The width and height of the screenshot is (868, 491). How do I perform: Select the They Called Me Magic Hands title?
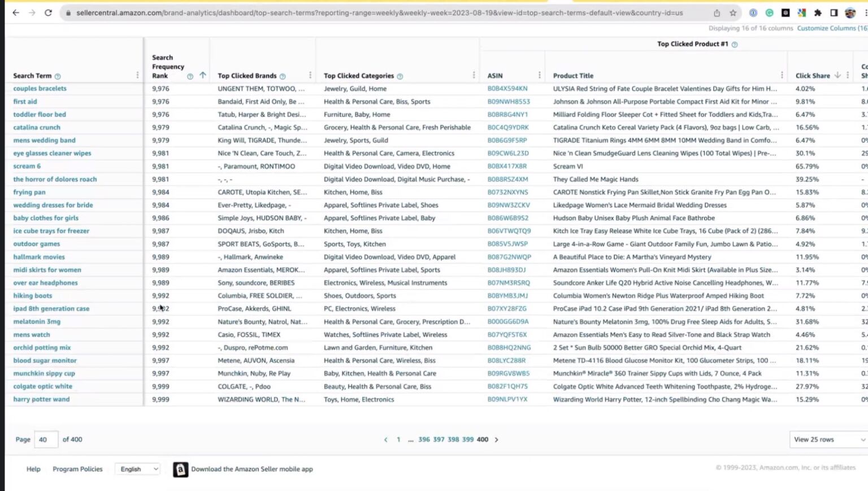(596, 179)
